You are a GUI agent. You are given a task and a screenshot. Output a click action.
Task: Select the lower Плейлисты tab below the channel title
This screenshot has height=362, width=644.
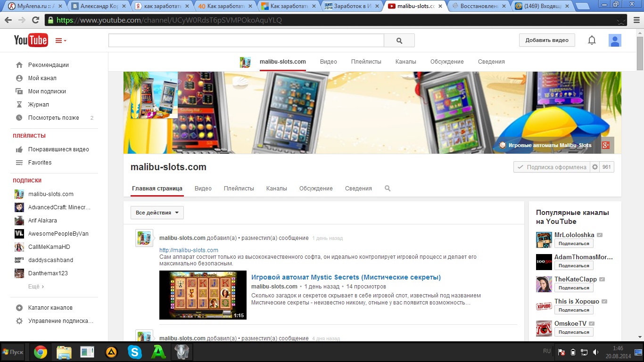pos(239,189)
